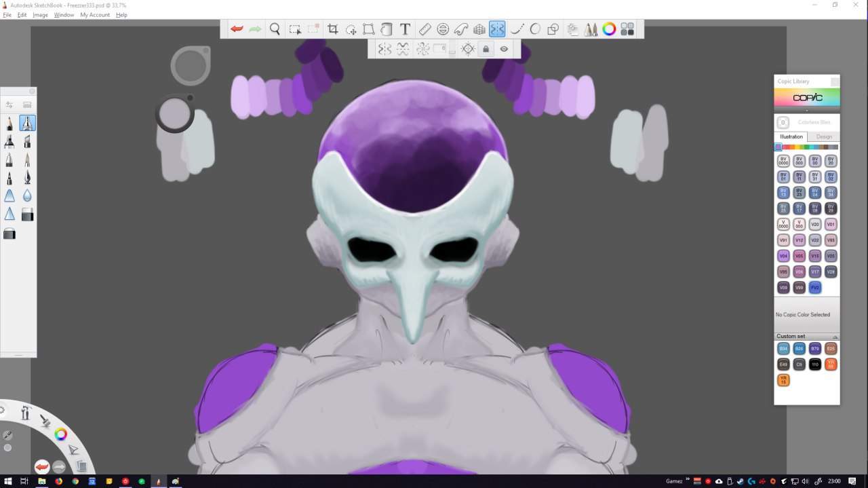Enable the French Curve tool
The height and width of the screenshot is (488, 868).
tap(461, 29)
